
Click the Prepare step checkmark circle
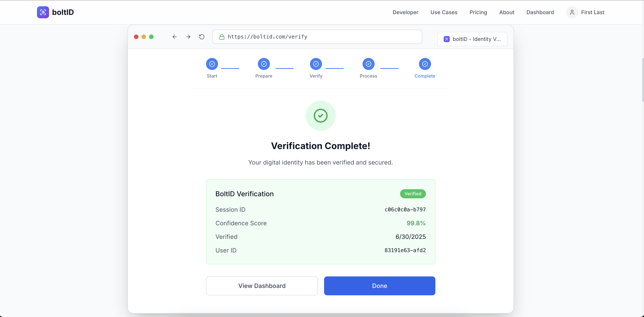264,64
